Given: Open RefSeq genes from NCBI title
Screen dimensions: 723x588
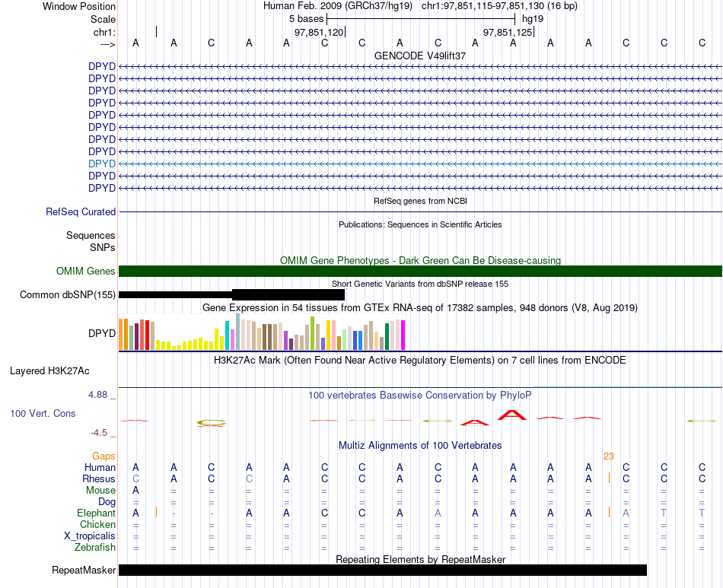Looking at the screenshot, I should (420, 201).
